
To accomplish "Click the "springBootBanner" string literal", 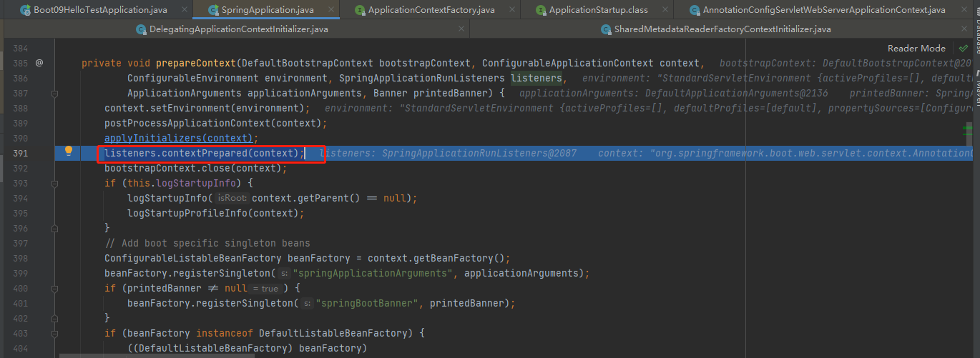I will [369, 303].
